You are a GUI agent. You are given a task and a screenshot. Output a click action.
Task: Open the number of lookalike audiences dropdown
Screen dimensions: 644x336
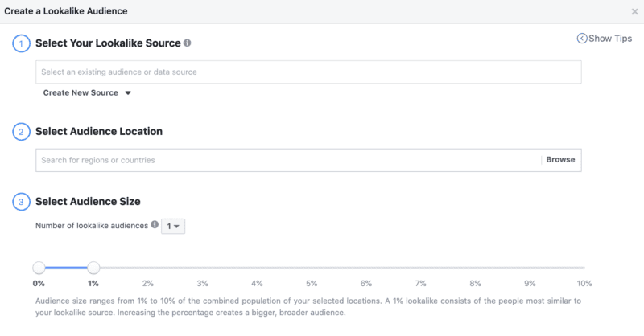click(x=173, y=227)
